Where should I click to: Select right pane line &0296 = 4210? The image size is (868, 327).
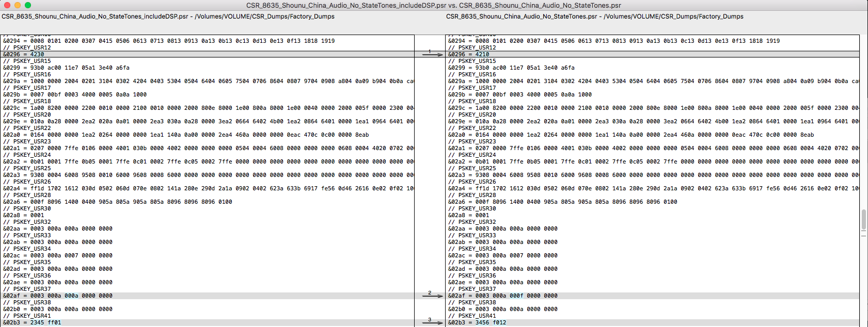coord(469,54)
